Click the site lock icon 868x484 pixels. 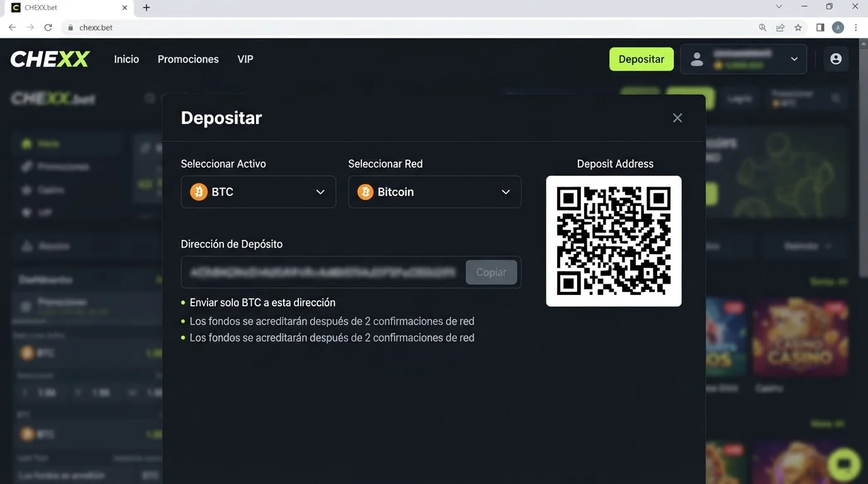click(71, 28)
